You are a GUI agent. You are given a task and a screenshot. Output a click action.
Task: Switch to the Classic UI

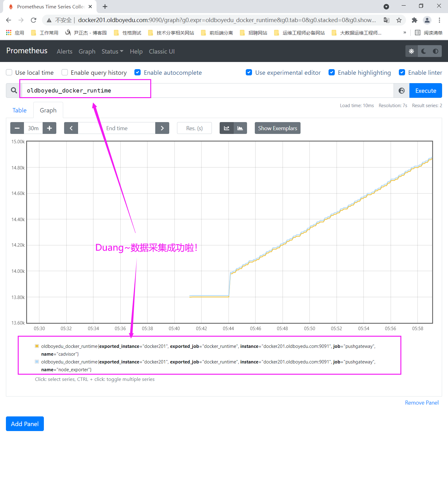point(162,51)
